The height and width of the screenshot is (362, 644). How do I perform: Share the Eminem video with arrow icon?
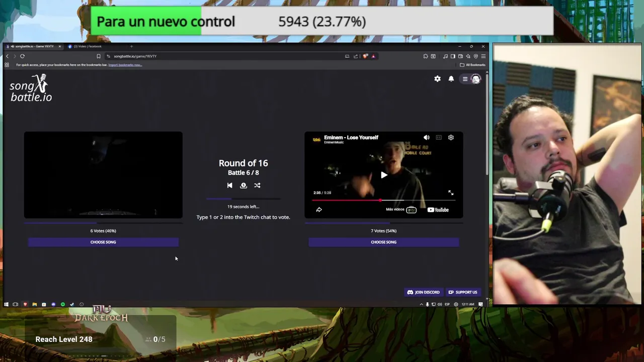point(319,210)
